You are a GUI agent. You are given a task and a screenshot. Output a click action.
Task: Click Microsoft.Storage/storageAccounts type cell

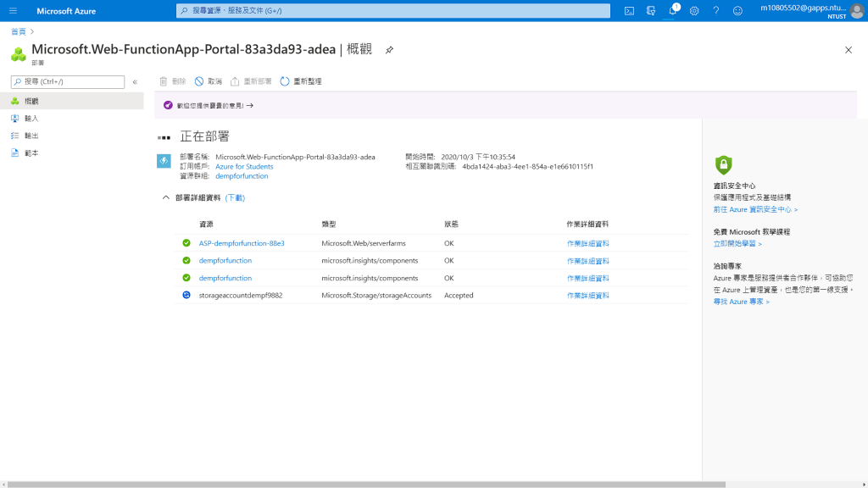click(x=376, y=296)
